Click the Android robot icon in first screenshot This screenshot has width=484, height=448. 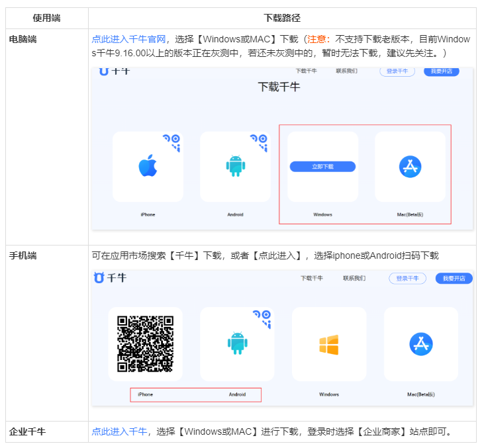[236, 166]
